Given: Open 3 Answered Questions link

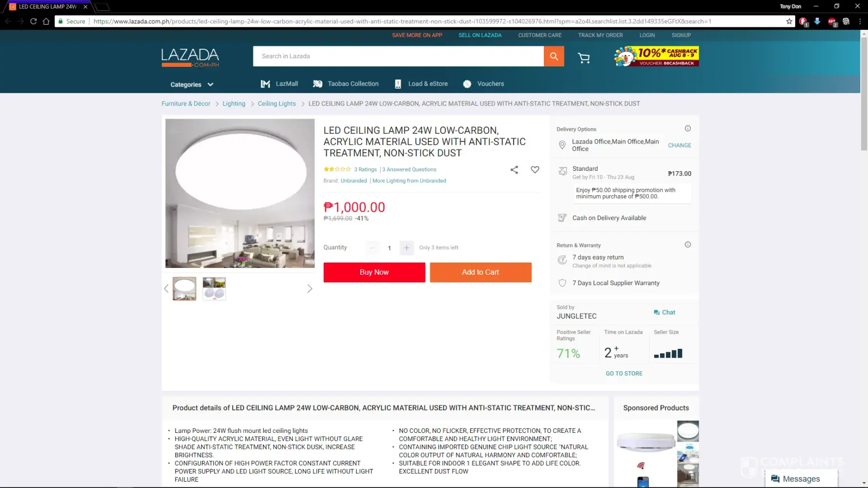Looking at the screenshot, I should coord(409,169).
